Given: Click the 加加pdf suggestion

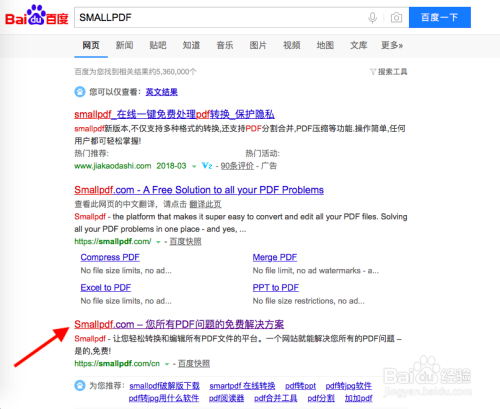Looking at the screenshot, I should click(x=358, y=398).
